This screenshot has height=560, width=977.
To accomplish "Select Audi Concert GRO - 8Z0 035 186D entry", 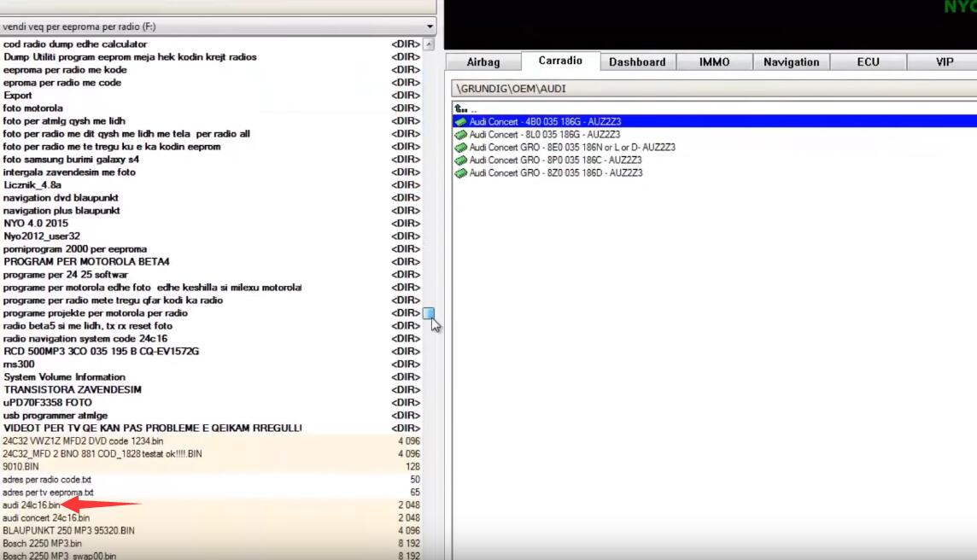I will 556,173.
